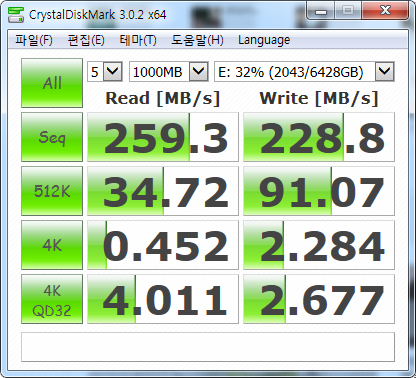Viewport: 416px width, 378px height.
Task: Select the Seq write result 228.8
Action: 319,137
